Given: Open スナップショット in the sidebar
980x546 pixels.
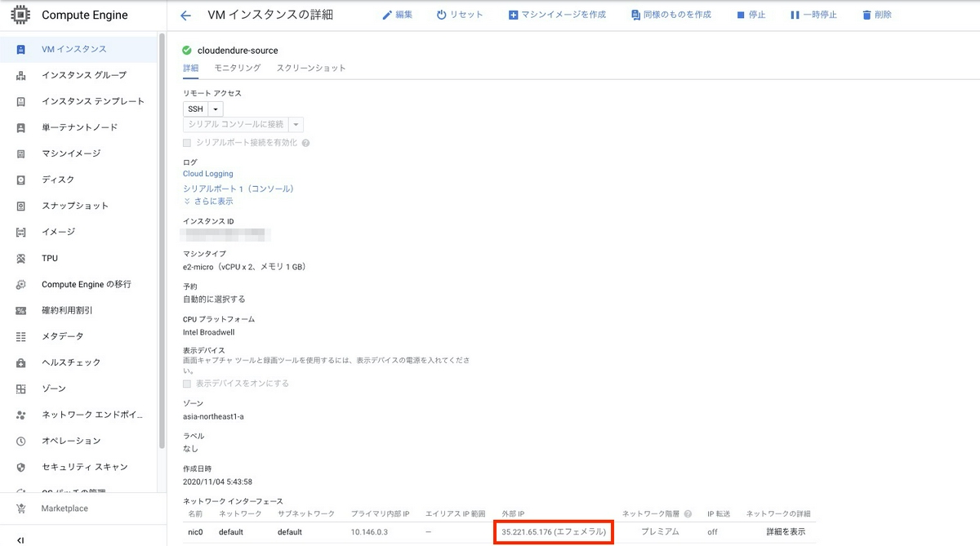Looking at the screenshot, I should [75, 206].
